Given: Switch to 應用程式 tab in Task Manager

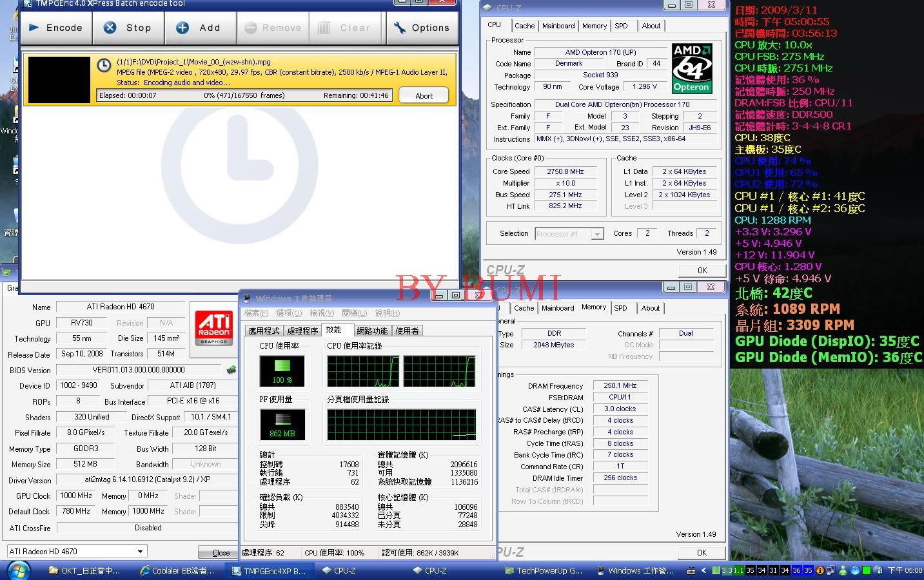Looking at the screenshot, I should (x=264, y=331).
